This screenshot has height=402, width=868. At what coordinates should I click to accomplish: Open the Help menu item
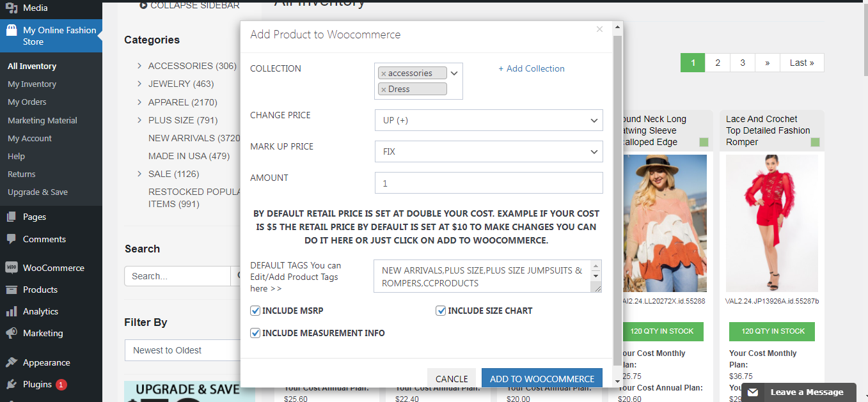coord(16,156)
